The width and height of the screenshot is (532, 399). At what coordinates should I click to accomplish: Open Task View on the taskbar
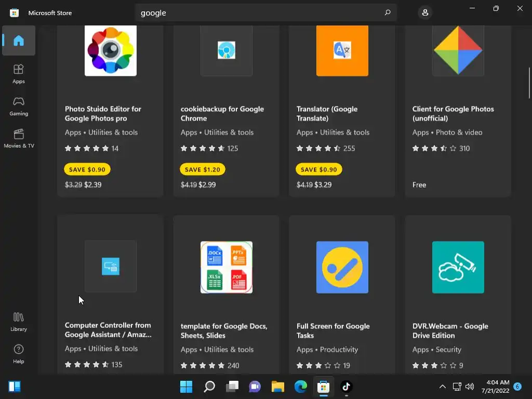[x=232, y=387]
